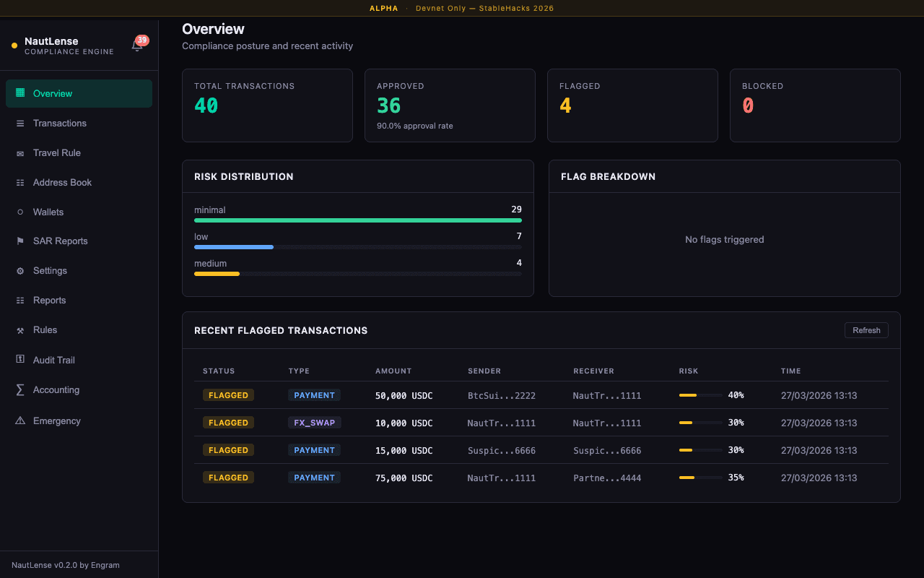The image size is (924, 578).
Task: Click the Settings gear icon
Action: [20, 270]
